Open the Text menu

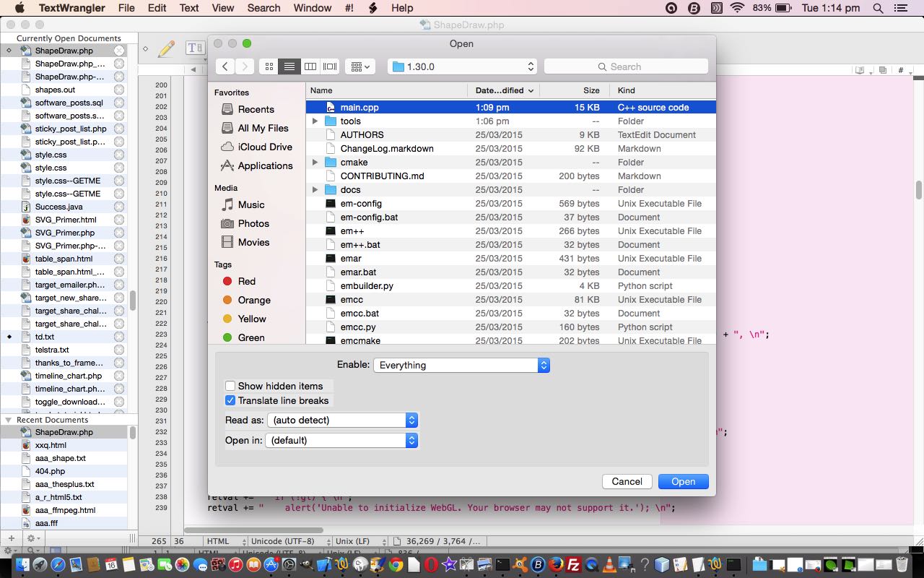click(x=189, y=8)
